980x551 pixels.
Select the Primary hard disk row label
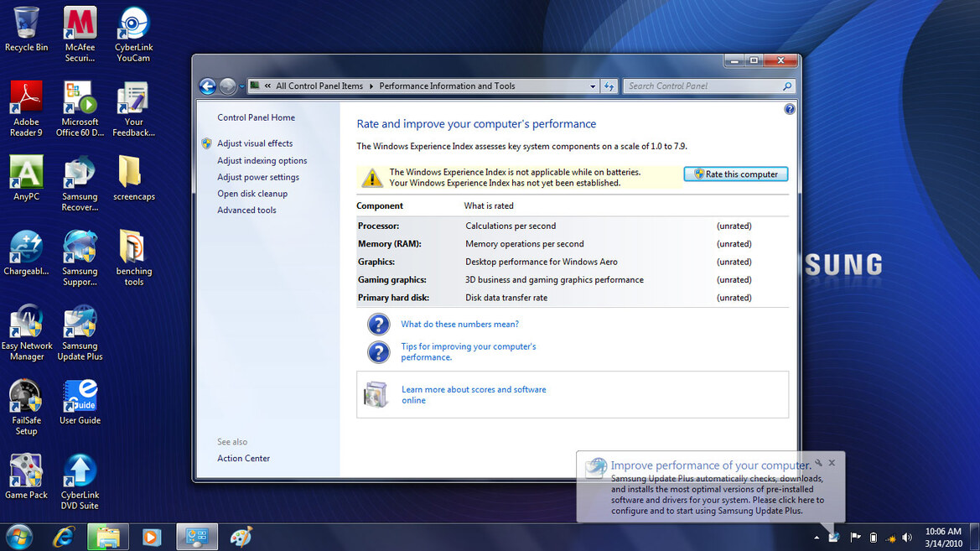[x=393, y=298]
